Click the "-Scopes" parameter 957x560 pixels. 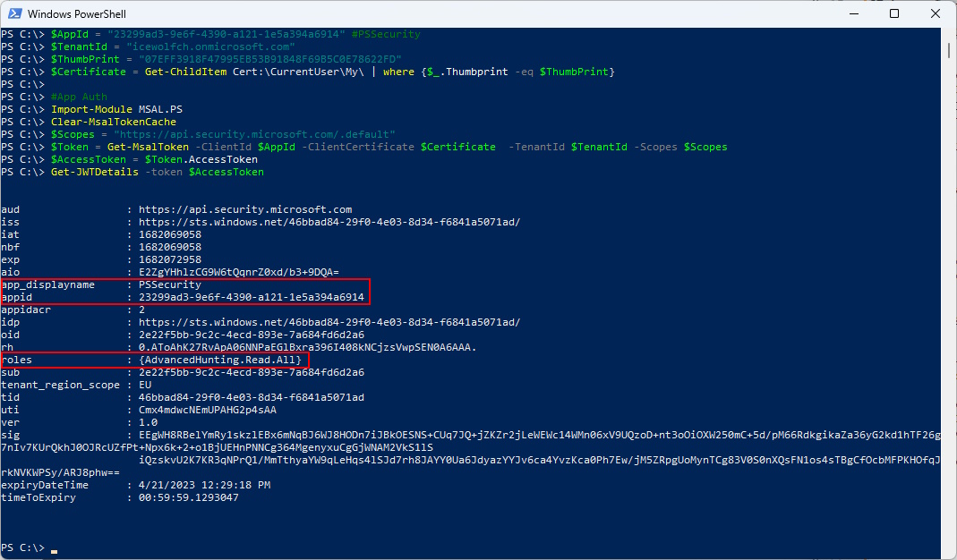tap(655, 147)
